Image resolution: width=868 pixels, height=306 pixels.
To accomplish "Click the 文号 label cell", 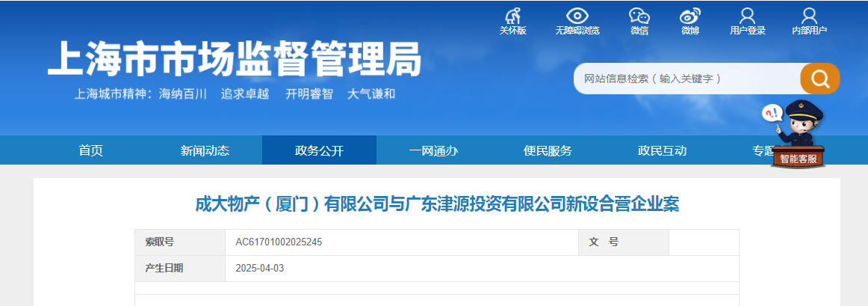I will pos(623,242).
